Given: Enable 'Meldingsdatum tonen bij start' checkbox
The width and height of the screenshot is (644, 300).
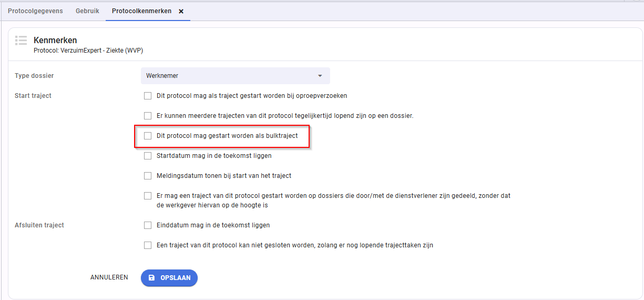Looking at the screenshot, I should 148,176.
